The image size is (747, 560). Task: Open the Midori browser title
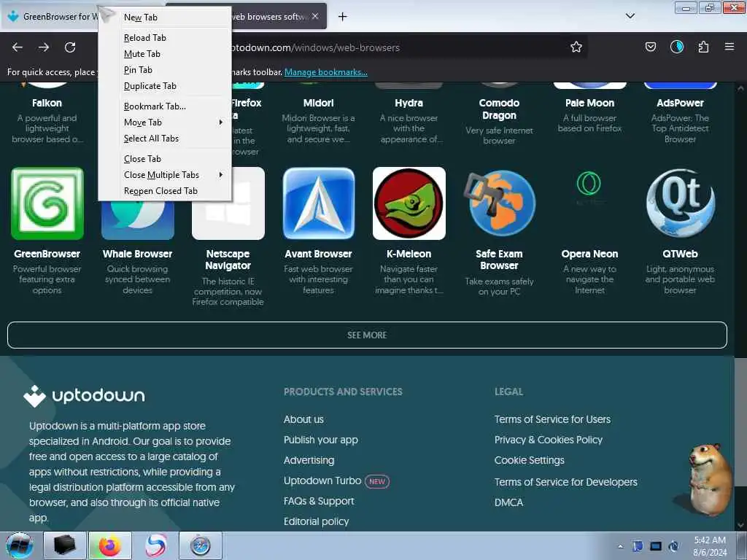(318, 103)
